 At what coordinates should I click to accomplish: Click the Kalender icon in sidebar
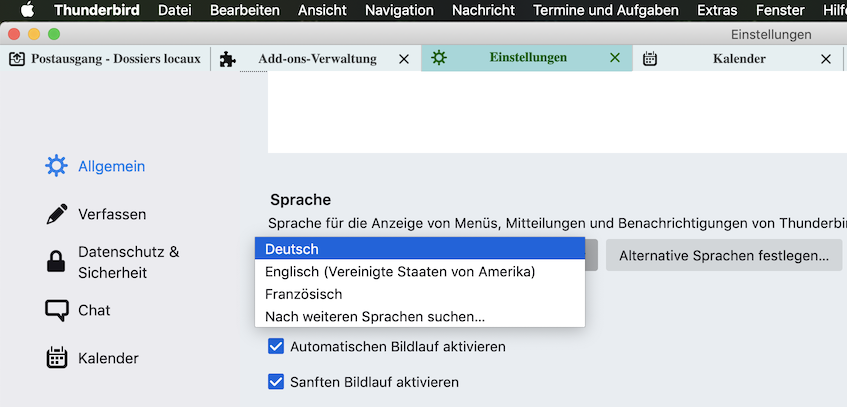pyautogui.click(x=57, y=358)
